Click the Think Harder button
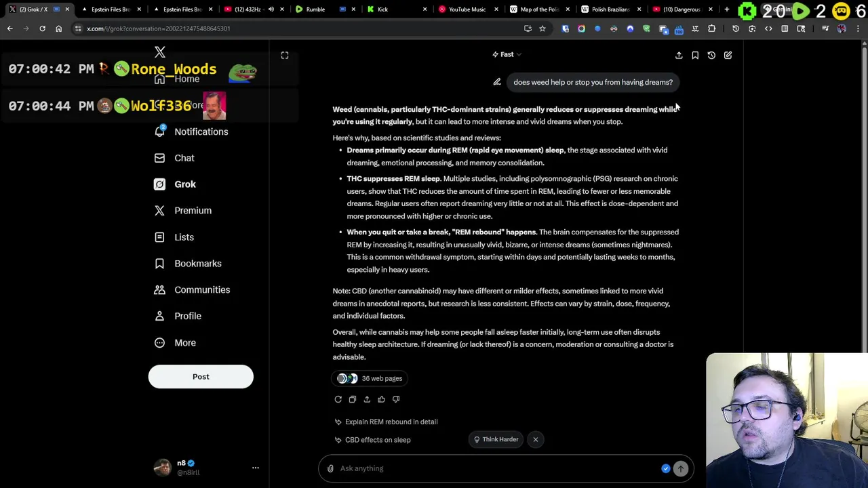This screenshot has height=488, width=868. [x=496, y=439]
